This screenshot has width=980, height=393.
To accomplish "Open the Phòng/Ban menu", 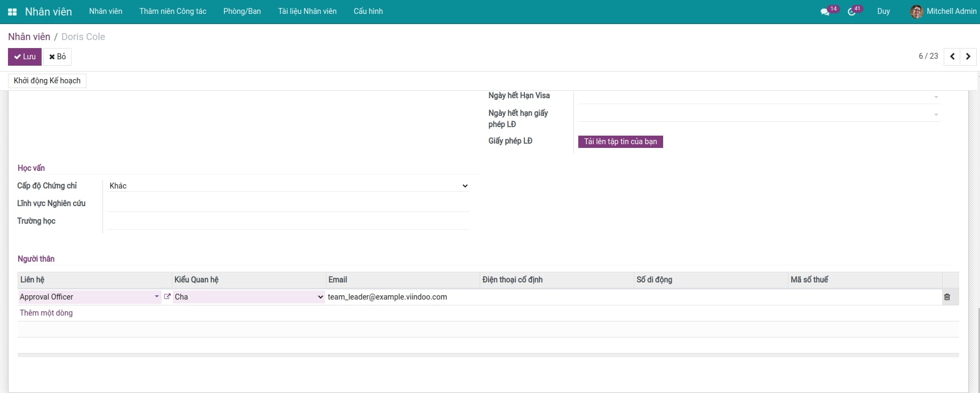I will coord(242,11).
